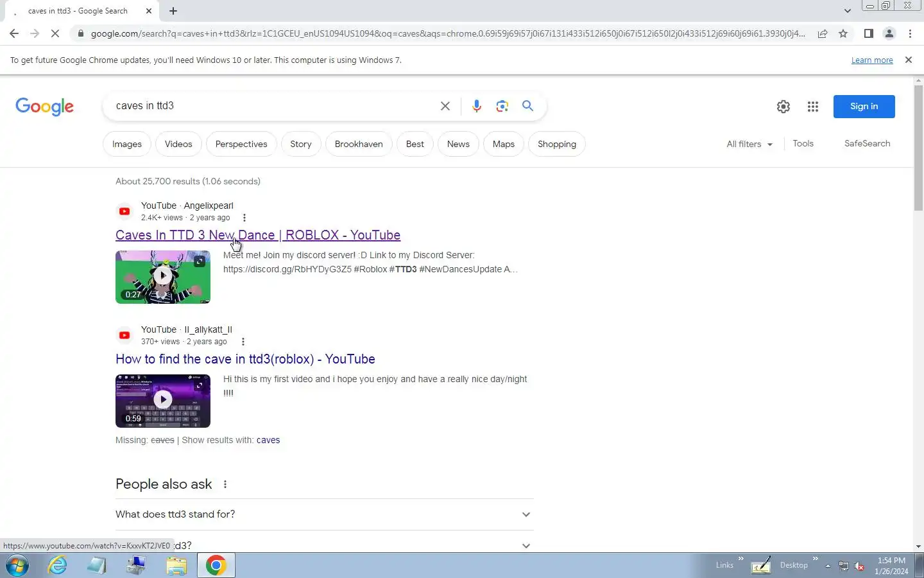The image size is (924, 578).
Task: Open File Explorer folder on taskbar
Action: click(176, 566)
